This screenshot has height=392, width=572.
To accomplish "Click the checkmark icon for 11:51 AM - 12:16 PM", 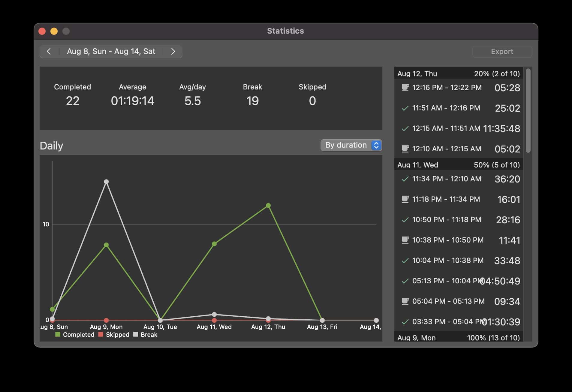I will tap(405, 108).
